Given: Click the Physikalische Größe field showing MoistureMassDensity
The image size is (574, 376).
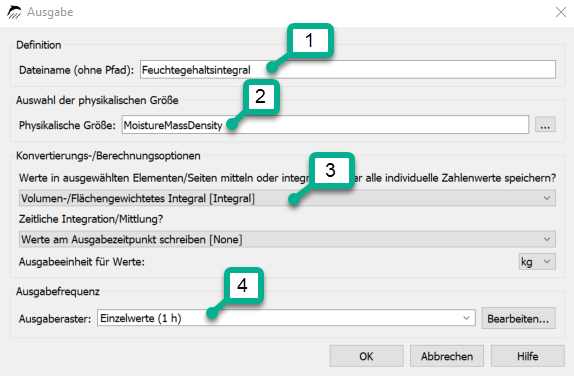Looking at the screenshot, I should tap(325, 125).
